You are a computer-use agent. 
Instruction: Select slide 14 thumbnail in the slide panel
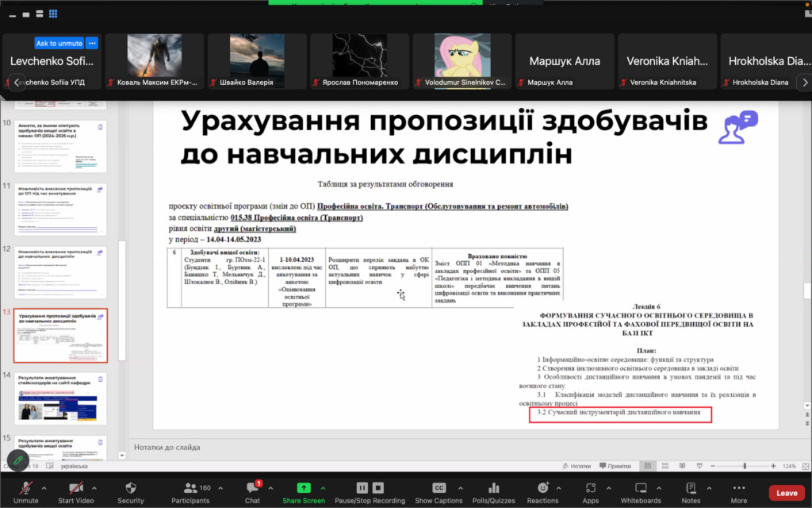click(x=61, y=398)
